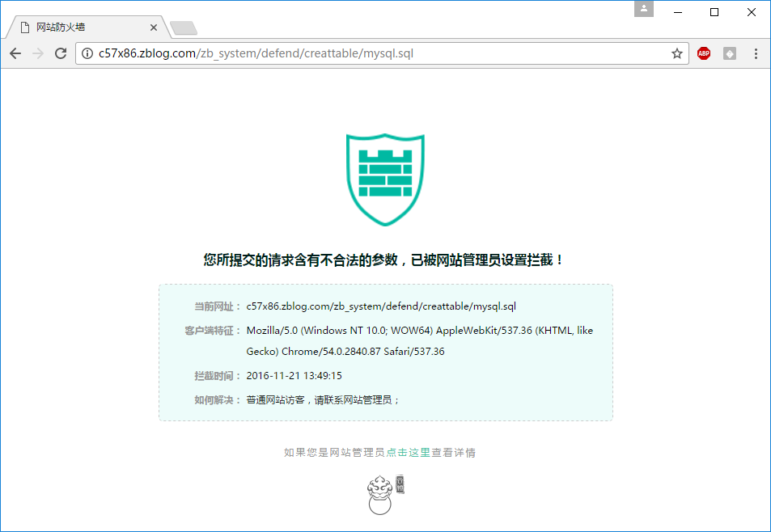The width and height of the screenshot is (771, 532).
Task: Minimize the browser window
Action: (677, 12)
